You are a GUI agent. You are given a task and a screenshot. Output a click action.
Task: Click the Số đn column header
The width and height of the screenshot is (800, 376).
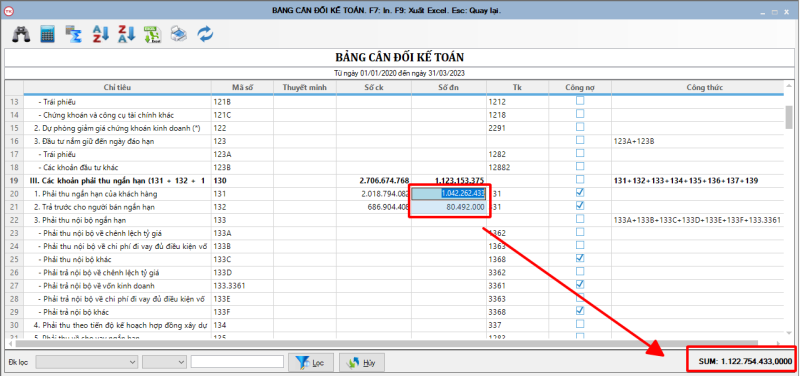click(448, 88)
